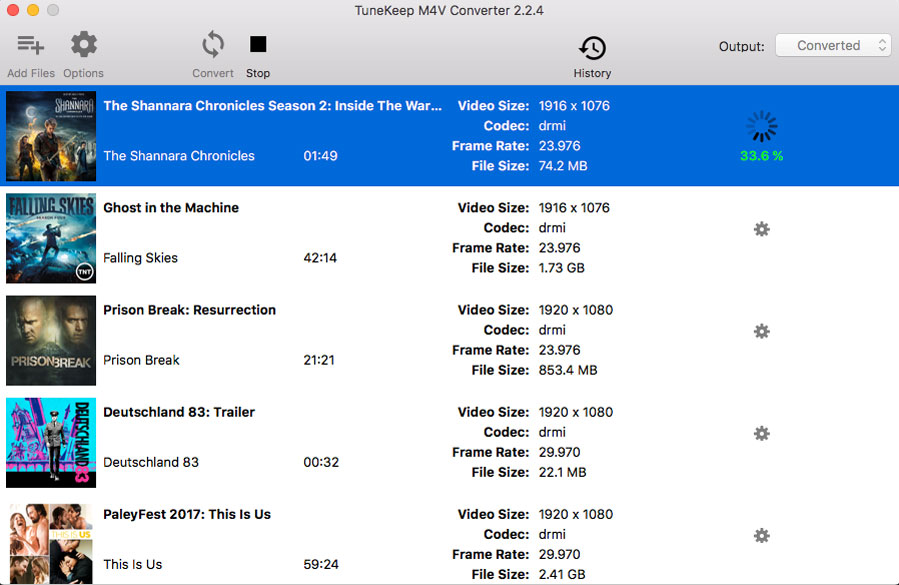Click settings gear for Ghost in the Machine
This screenshot has width=899, height=585.
761,229
